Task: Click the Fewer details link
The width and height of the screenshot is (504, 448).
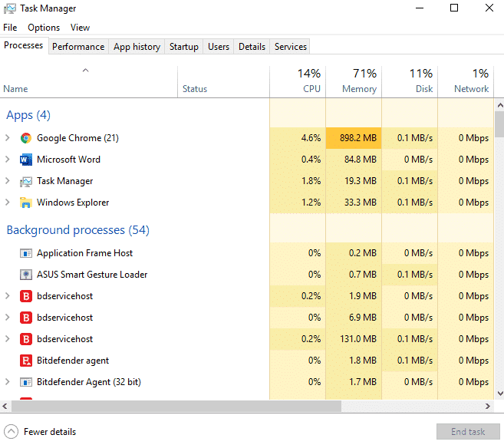Action: coord(50,432)
